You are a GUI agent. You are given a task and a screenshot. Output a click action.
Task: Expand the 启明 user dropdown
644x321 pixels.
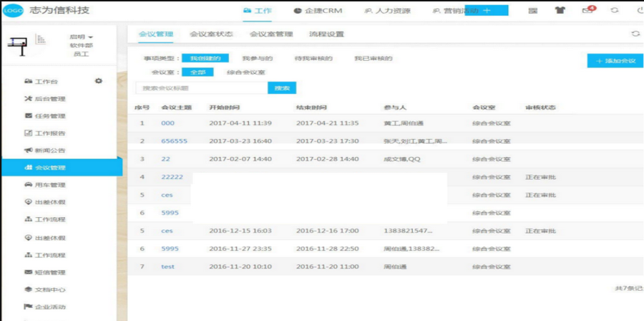pos(82,37)
